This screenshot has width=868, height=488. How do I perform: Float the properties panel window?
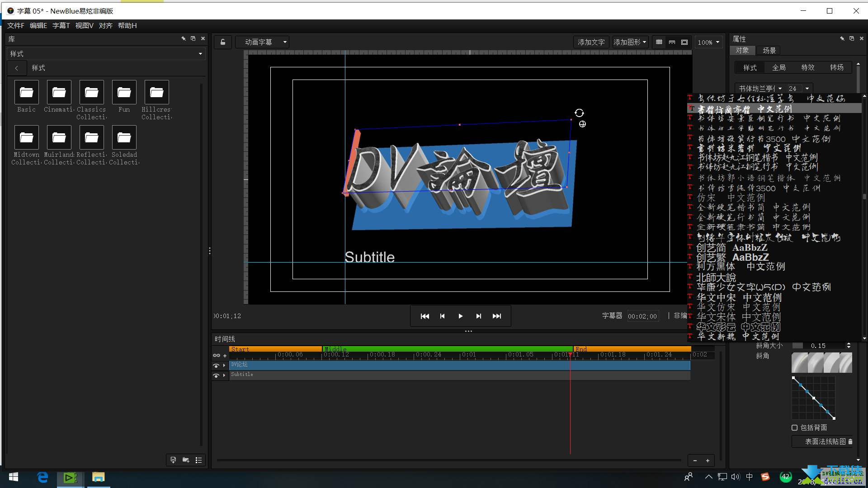coord(852,39)
